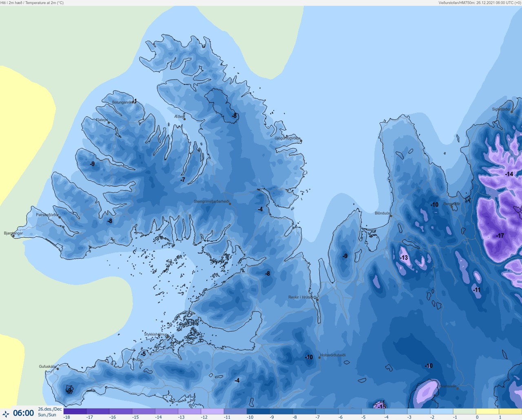Pick the pale green legend swatch between -1 and 0
The image size is (522, 420).
[464, 411]
